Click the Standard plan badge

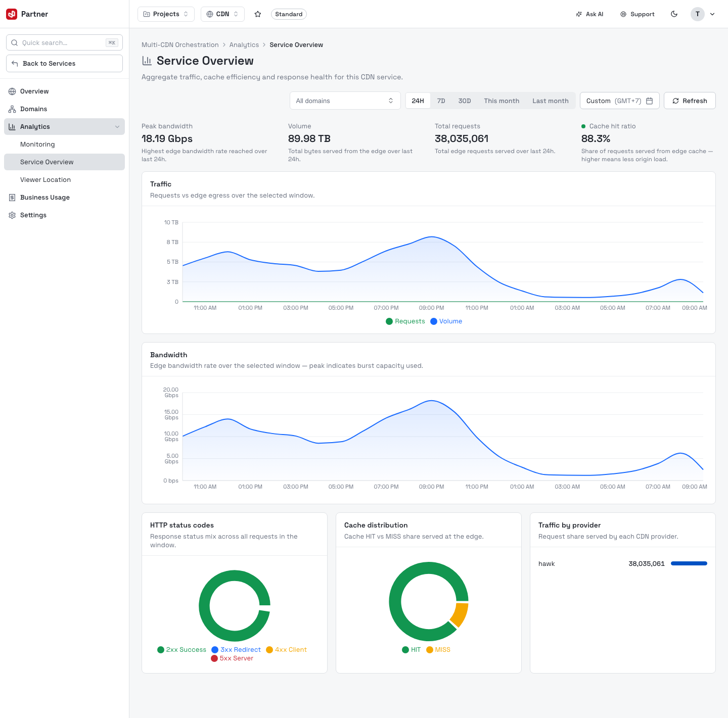click(289, 14)
